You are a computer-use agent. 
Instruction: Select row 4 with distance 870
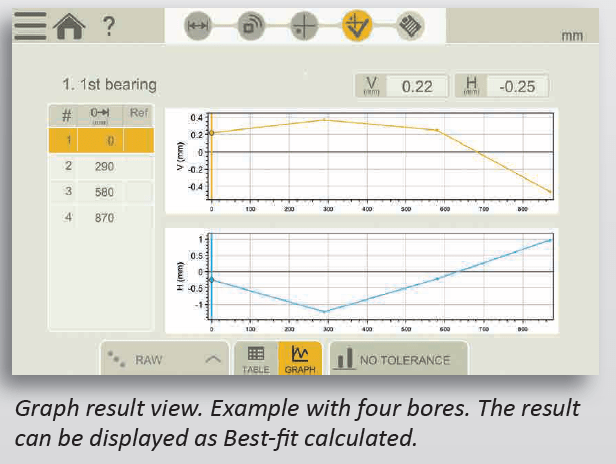[101, 217]
